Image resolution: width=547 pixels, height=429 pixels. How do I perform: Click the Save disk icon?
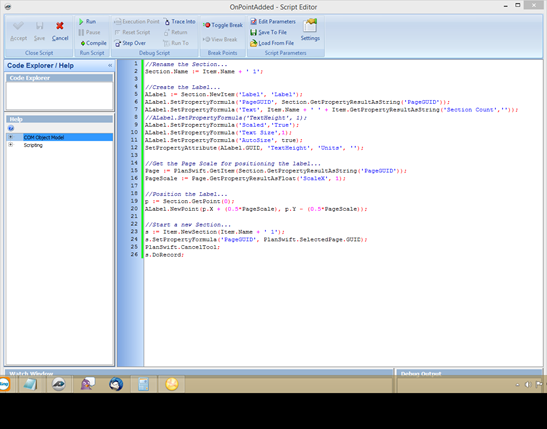(x=39, y=31)
